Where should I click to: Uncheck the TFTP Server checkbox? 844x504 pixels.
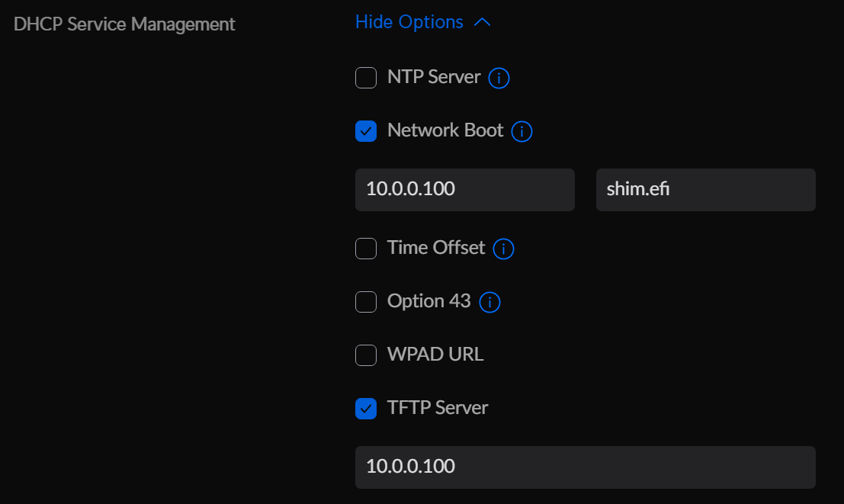366,409
